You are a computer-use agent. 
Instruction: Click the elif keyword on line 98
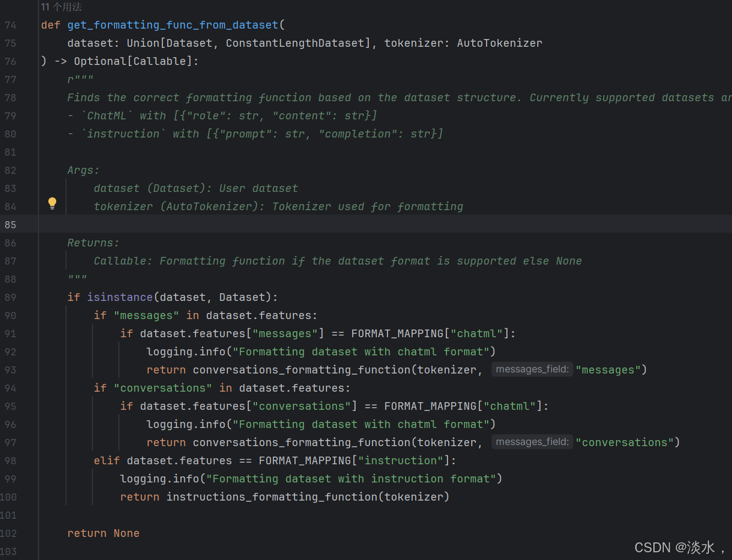click(107, 460)
